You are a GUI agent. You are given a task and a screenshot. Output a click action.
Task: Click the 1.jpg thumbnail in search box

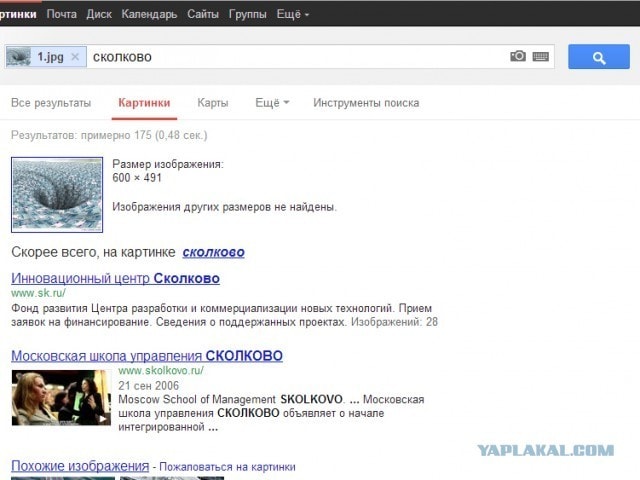click(18, 57)
